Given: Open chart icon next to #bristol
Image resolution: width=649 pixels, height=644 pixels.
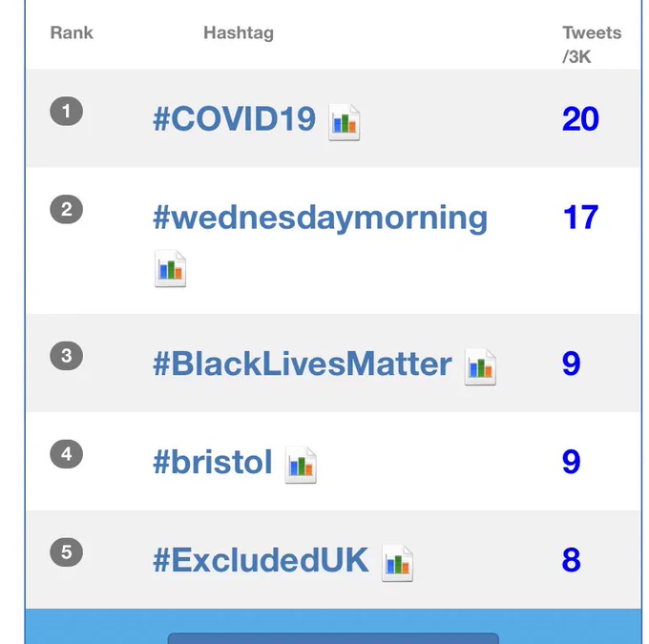Looking at the screenshot, I should [x=301, y=465].
